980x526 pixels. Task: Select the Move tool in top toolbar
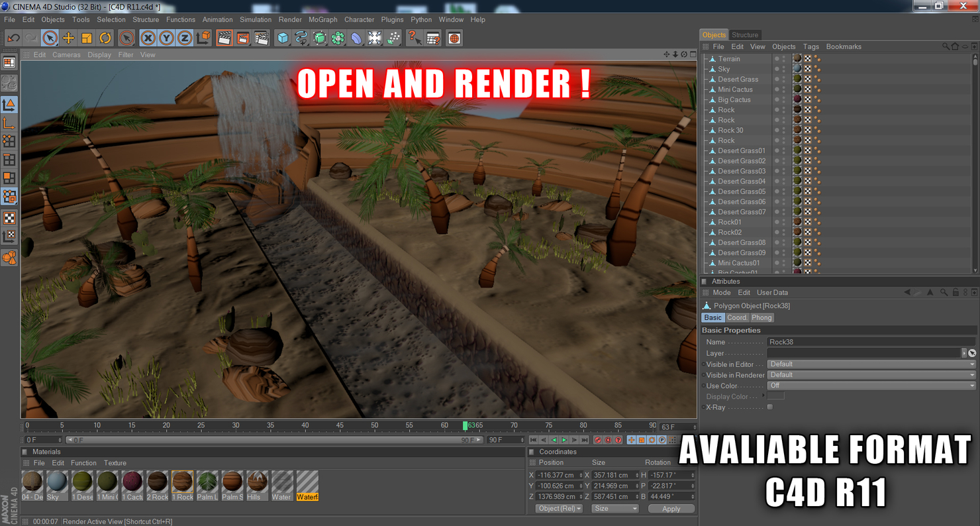[x=68, y=38]
